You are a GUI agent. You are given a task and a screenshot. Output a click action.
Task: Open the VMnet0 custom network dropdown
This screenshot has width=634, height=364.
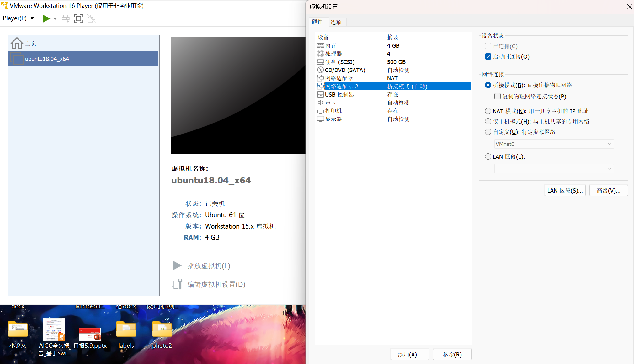(554, 144)
